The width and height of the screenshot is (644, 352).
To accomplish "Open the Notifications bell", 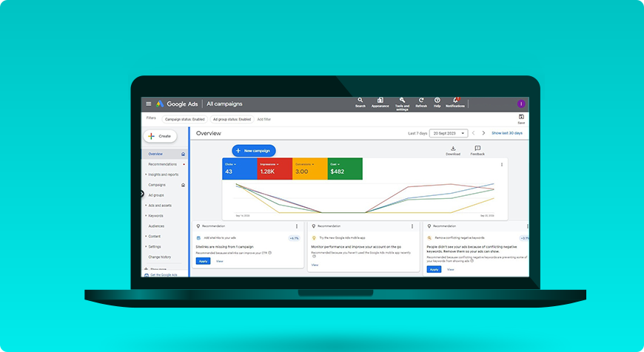I will tap(455, 103).
